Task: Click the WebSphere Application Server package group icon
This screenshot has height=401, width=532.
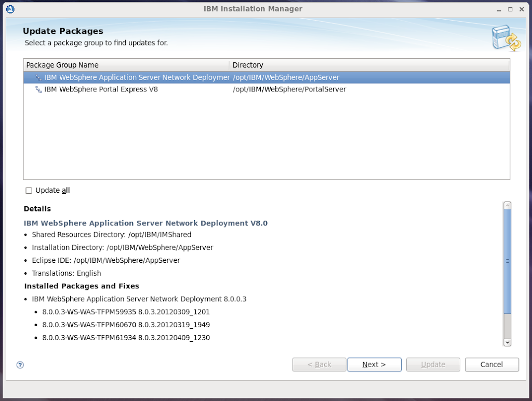Action: coord(38,77)
